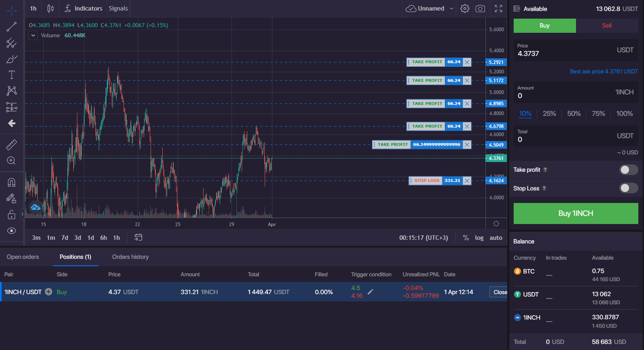Viewport: 644px width, 350px height.
Task: Collapse the Volume indicator legend
Action: pyautogui.click(x=33, y=36)
